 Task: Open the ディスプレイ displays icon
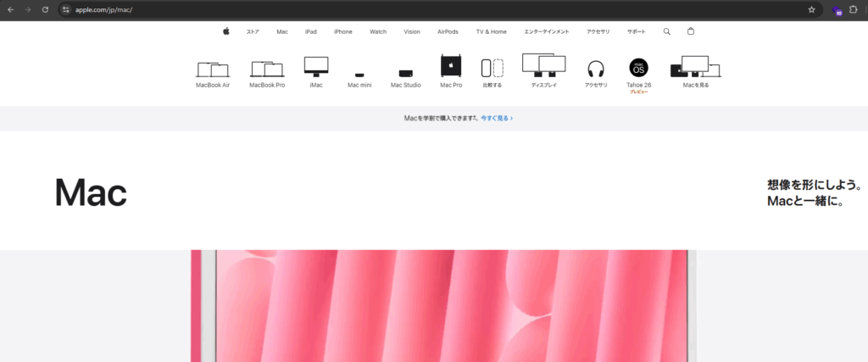tap(544, 65)
